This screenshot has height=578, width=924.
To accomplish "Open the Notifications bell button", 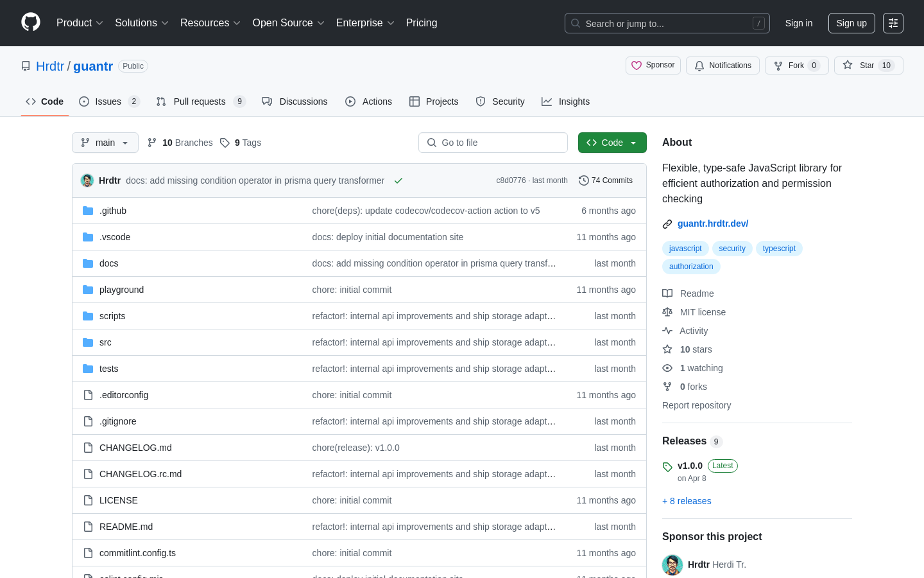I will point(723,66).
